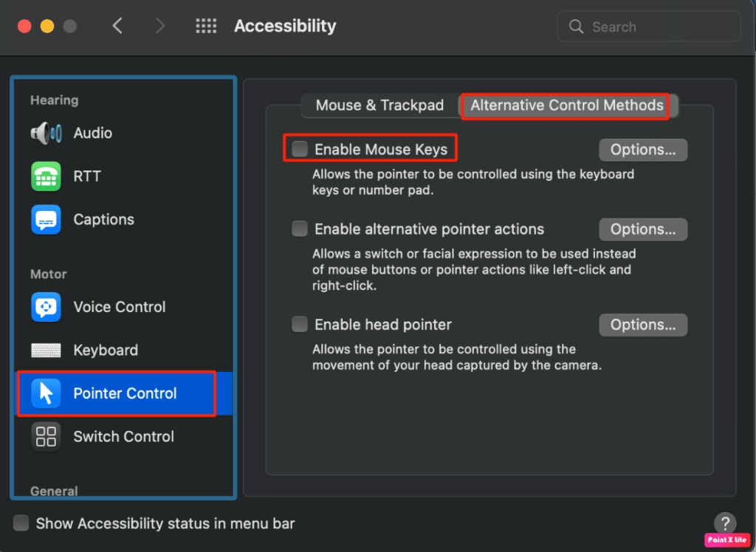Open Switch Control settings
756x552 pixels.
[46, 436]
